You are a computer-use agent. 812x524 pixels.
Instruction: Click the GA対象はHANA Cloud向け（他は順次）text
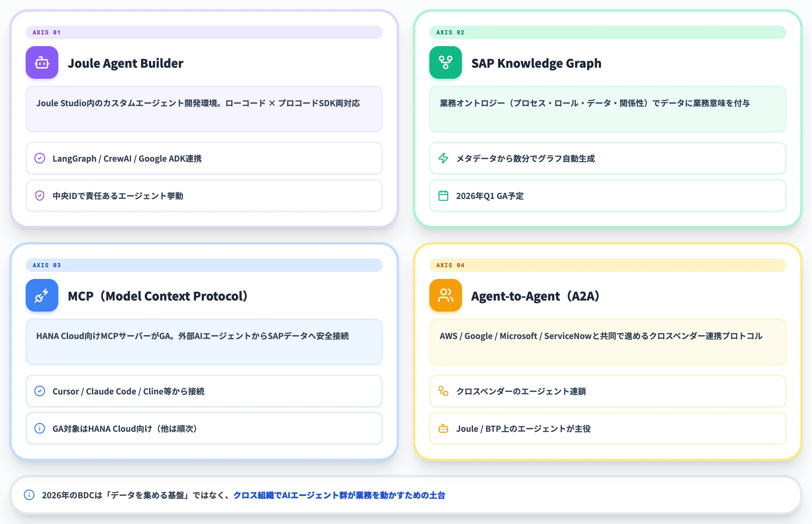[125, 429]
